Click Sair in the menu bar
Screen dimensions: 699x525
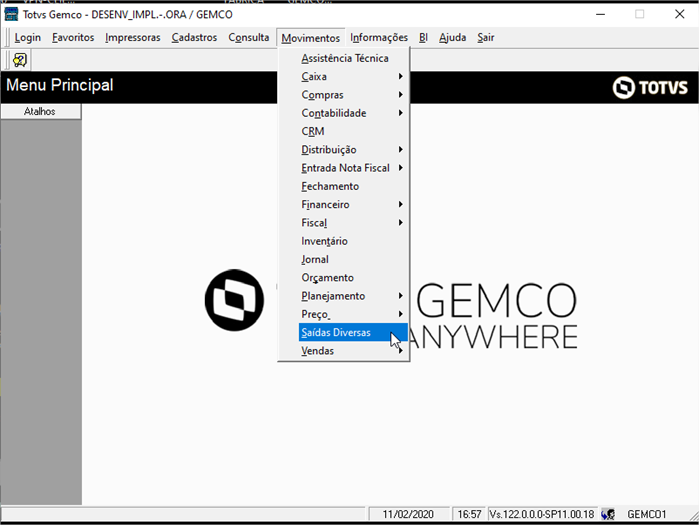pyautogui.click(x=486, y=37)
